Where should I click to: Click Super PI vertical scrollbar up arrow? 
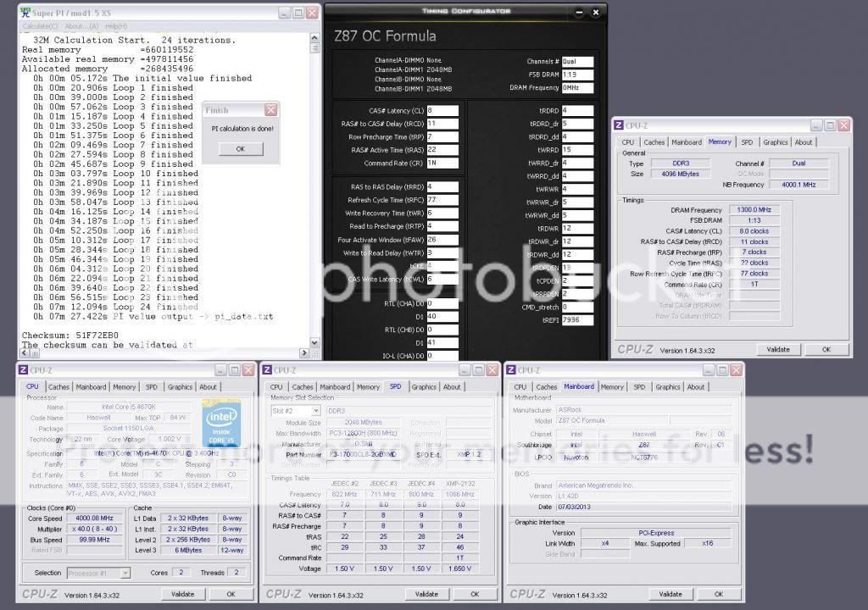[x=314, y=38]
